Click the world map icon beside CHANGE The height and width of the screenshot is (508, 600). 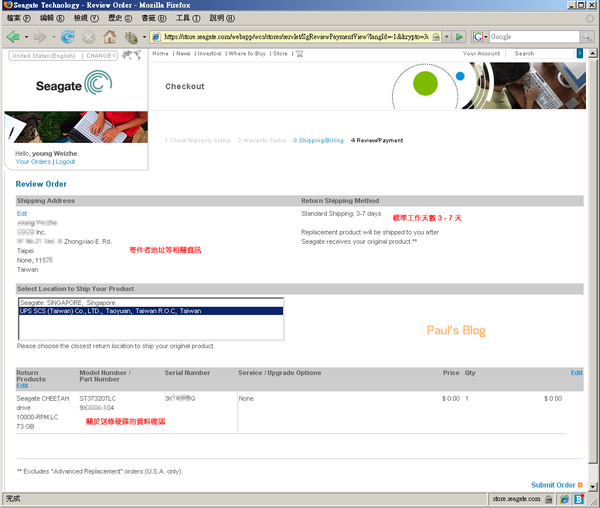click(131, 55)
